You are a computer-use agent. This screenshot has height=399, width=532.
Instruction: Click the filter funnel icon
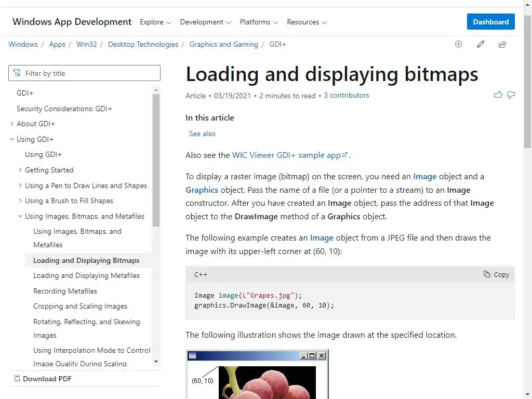pyautogui.click(x=16, y=73)
